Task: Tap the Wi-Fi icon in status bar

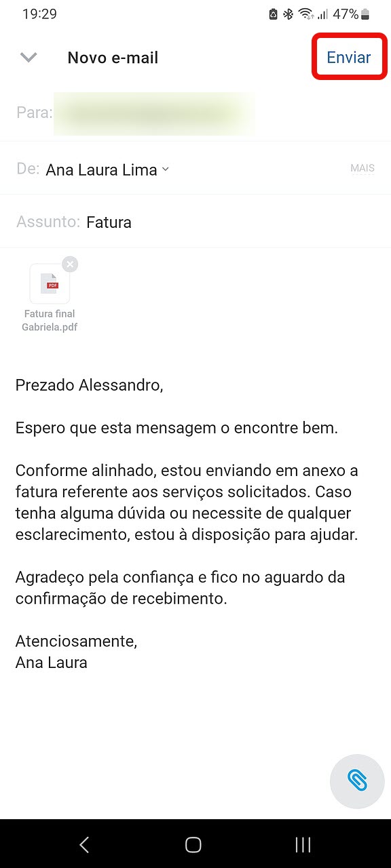Action: [x=305, y=14]
